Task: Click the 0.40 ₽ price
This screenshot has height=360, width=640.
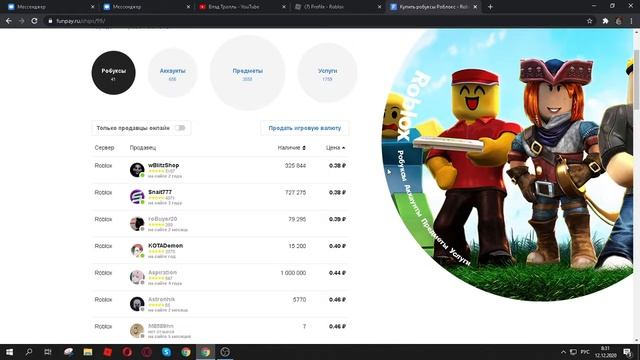Action: [x=338, y=246]
